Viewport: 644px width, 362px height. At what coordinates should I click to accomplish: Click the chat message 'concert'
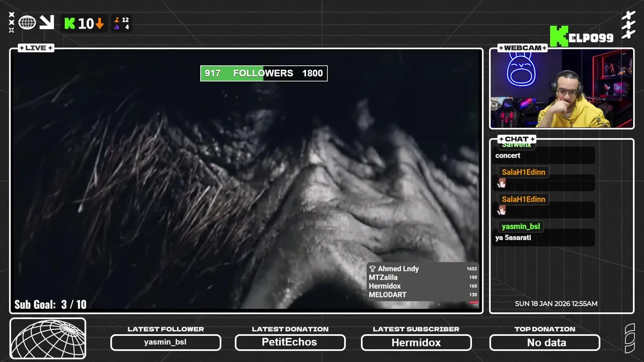(508, 155)
